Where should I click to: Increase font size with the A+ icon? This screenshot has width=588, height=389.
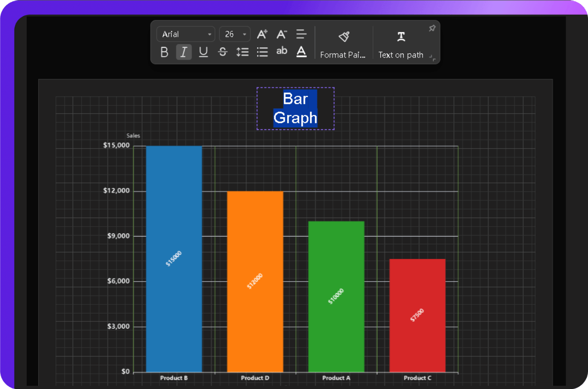[x=262, y=34]
